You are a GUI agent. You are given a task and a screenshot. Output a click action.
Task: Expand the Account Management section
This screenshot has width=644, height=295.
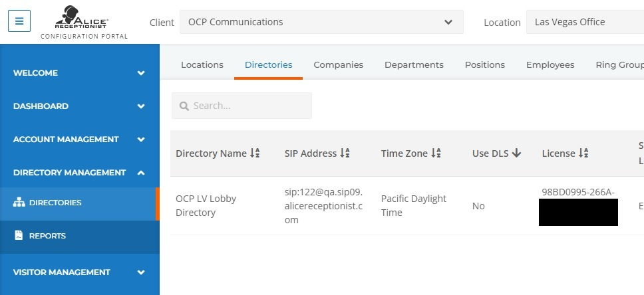point(79,139)
